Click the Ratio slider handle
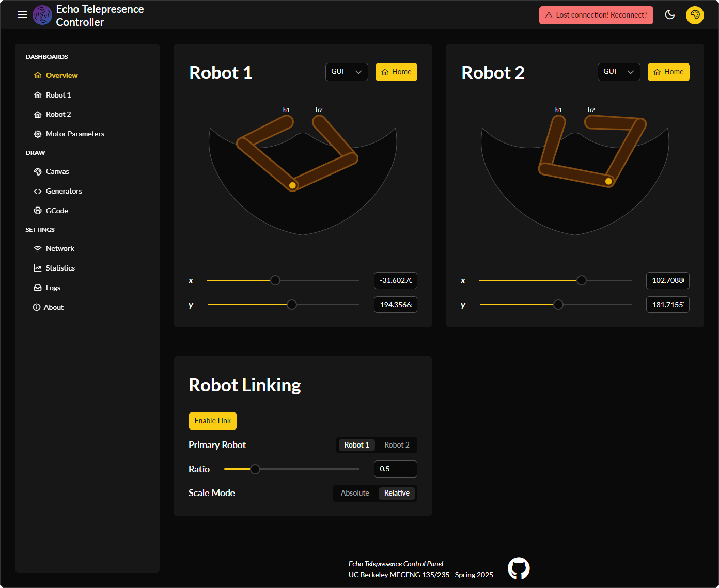This screenshot has width=719, height=588. click(x=255, y=469)
